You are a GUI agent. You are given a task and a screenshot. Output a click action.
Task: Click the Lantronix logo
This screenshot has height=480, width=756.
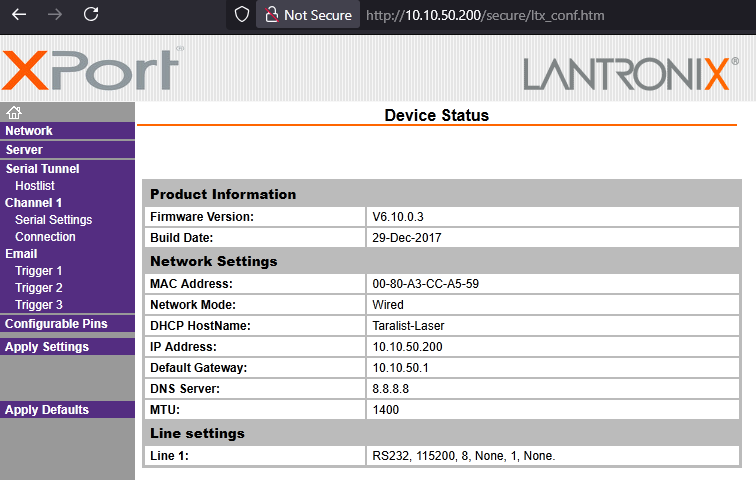click(x=631, y=74)
